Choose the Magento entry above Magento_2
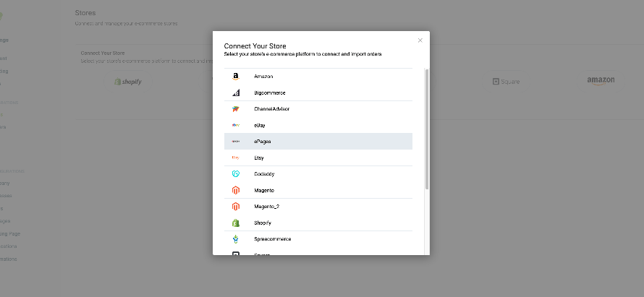The width and height of the screenshot is (644, 297). point(264,190)
